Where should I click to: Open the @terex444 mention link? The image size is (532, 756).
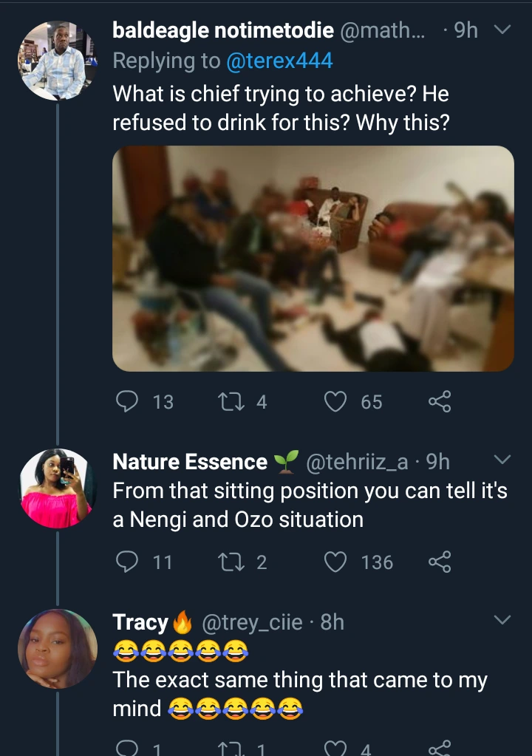click(278, 61)
